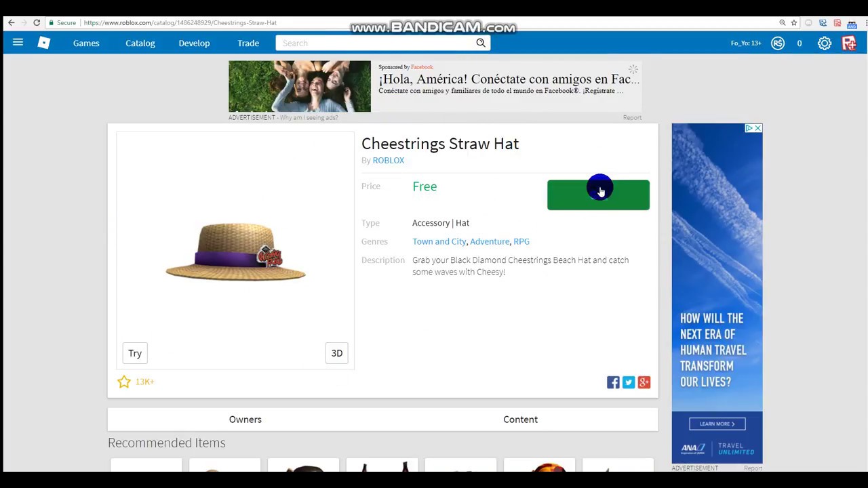The height and width of the screenshot is (488, 868).
Task: Click the ad loading spinner icon in the top banner
Action: (x=633, y=69)
